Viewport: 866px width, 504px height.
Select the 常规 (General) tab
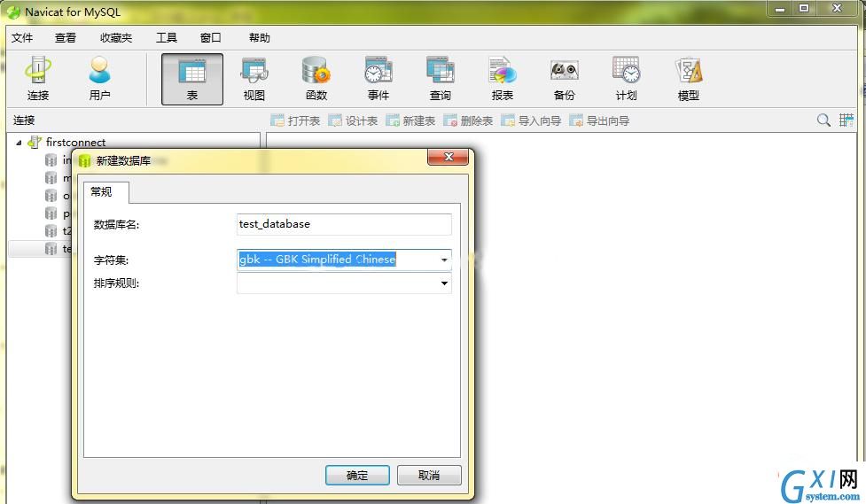pyautogui.click(x=101, y=191)
